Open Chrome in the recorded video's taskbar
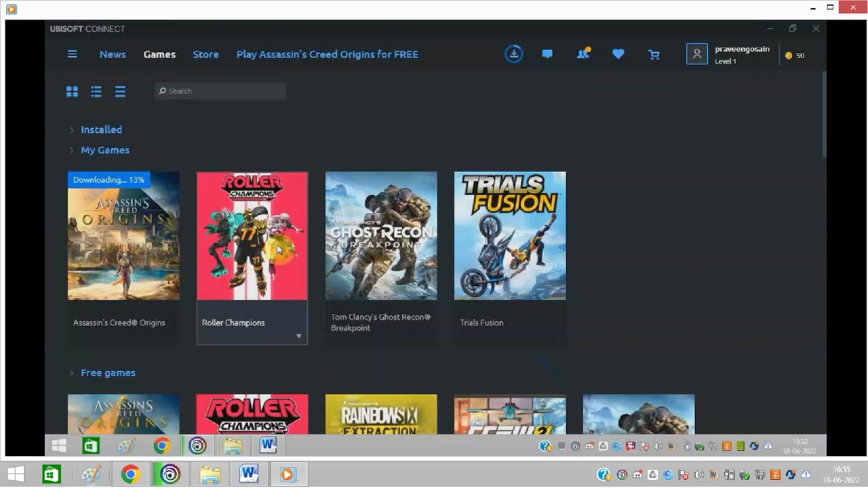The image size is (868, 488). click(161, 445)
